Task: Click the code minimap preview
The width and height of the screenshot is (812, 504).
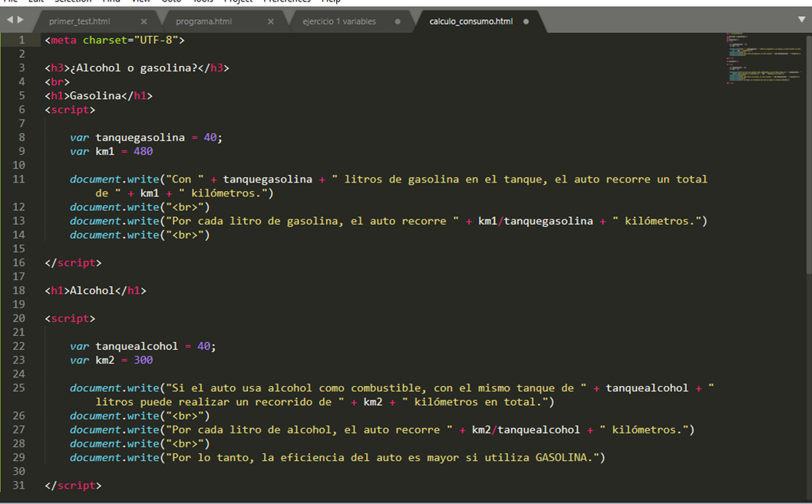Action: [x=764, y=58]
